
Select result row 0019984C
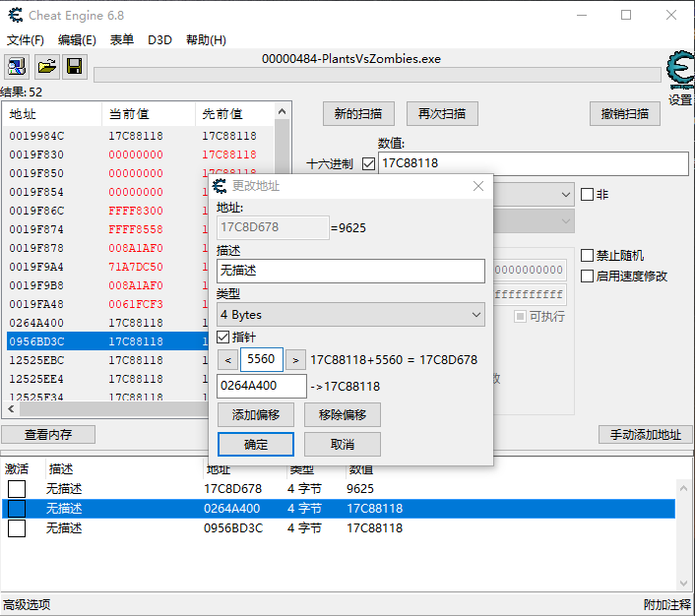click(138, 136)
